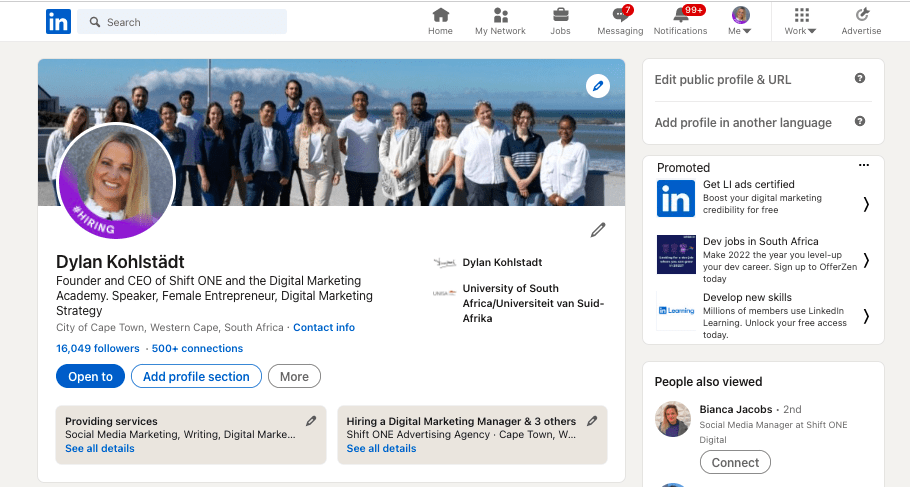Open Dylan Kohlstadt company link
This screenshot has height=487, width=910.
(x=502, y=262)
